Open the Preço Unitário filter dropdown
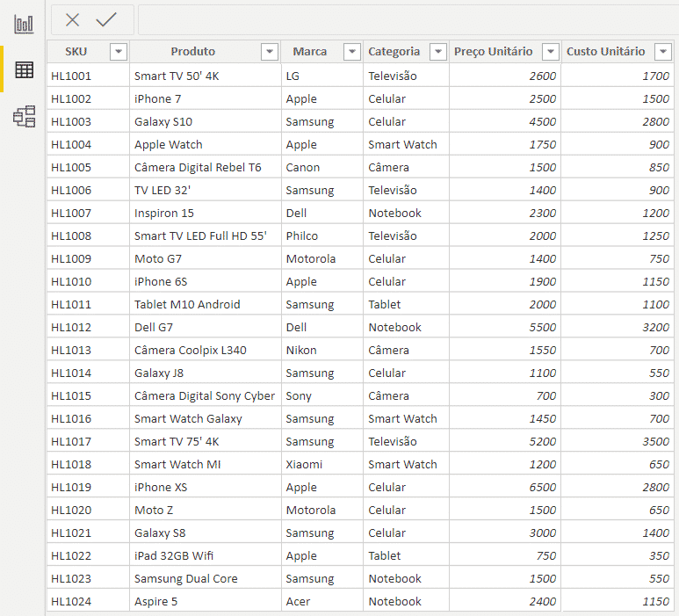Viewport: 679px width, 616px height. 551,52
